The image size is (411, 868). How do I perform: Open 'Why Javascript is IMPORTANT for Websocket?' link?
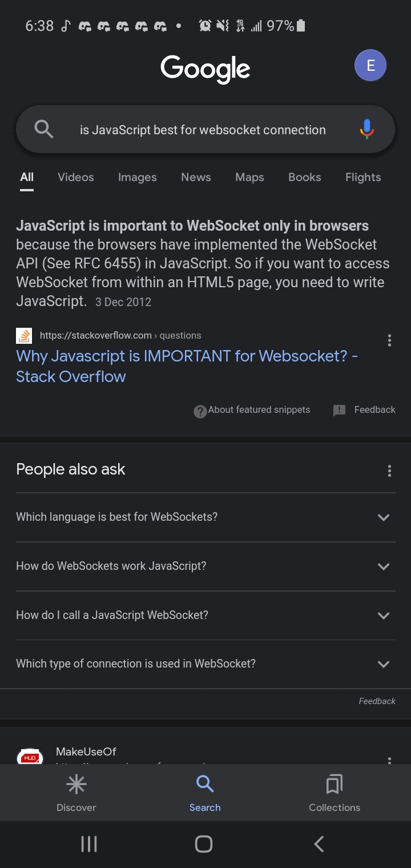pos(187,366)
